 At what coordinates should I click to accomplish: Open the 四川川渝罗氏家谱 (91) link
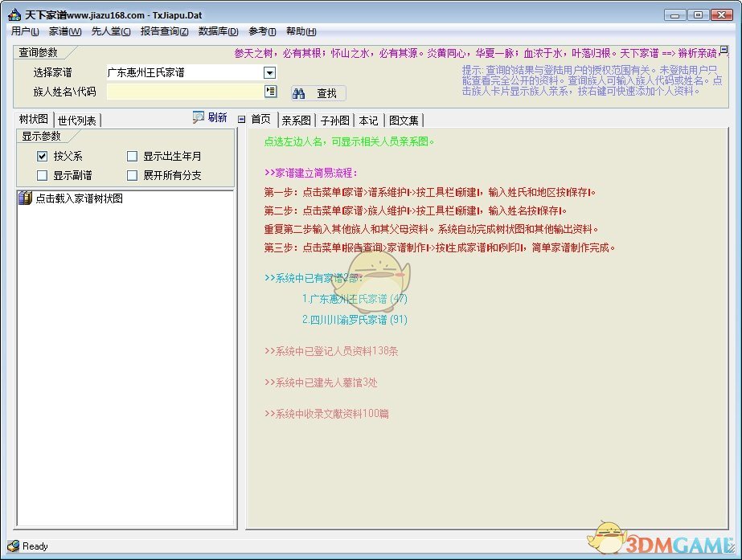click(355, 319)
